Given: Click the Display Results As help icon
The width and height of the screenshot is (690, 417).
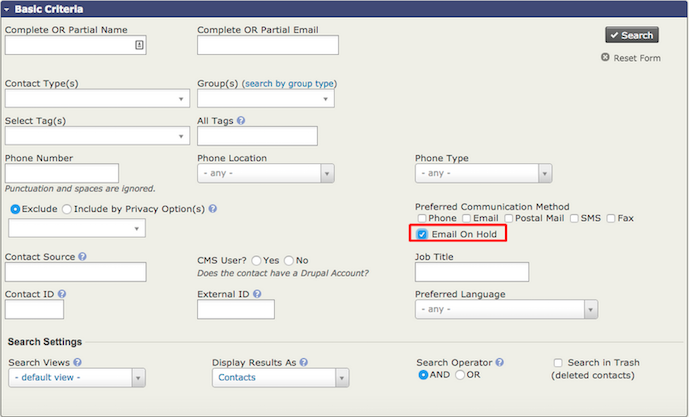Looking at the screenshot, I should (x=303, y=362).
